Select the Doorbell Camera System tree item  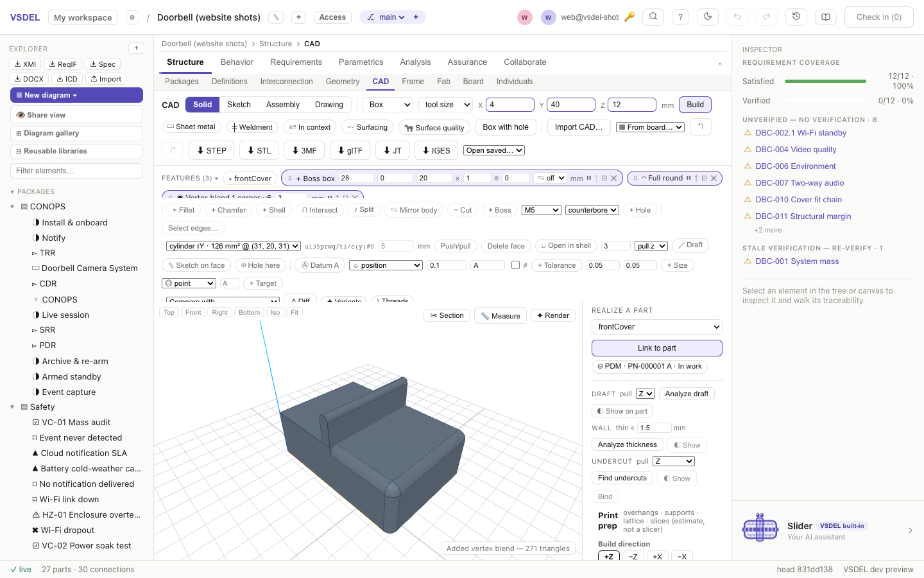[90, 268]
